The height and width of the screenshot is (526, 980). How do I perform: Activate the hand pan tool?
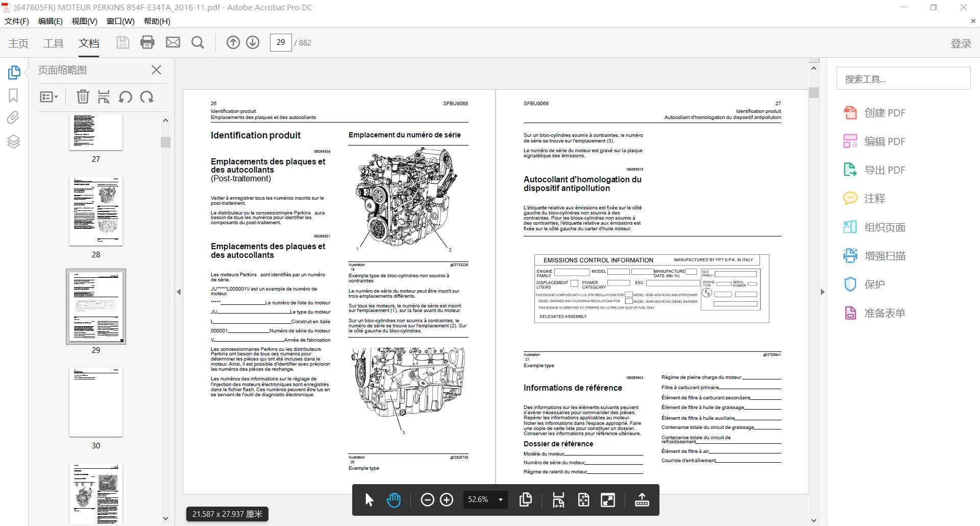click(x=394, y=500)
